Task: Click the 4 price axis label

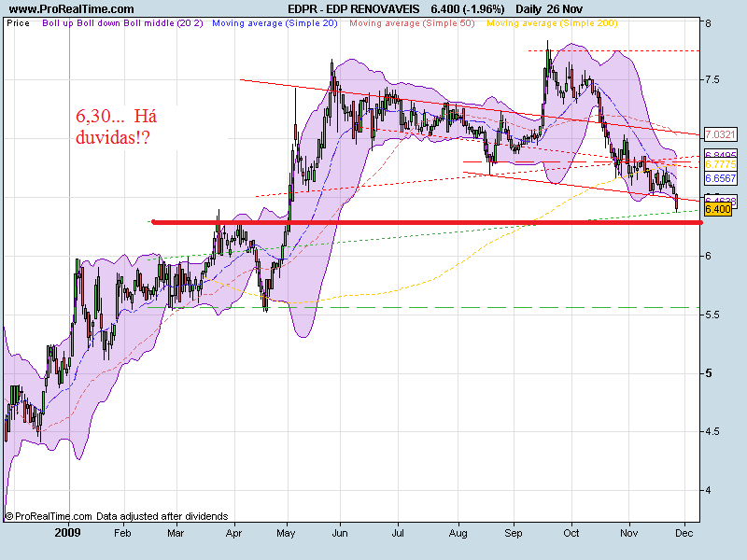Action: pos(709,490)
